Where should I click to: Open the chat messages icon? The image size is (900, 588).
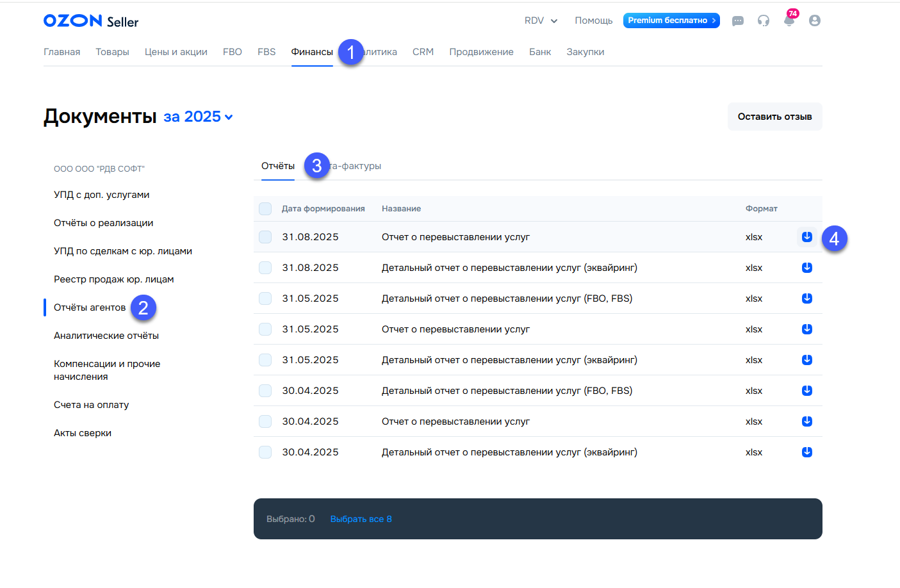click(x=738, y=21)
